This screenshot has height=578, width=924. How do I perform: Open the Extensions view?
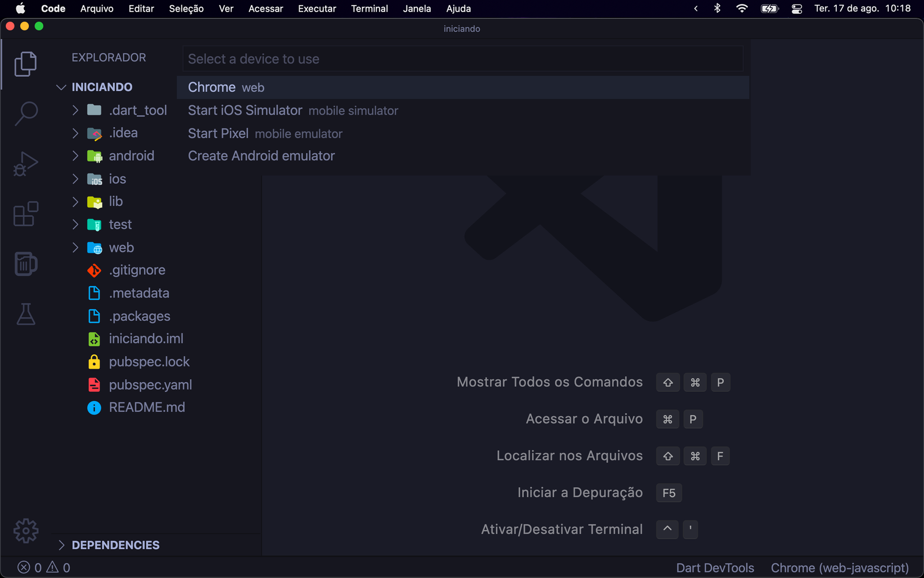click(25, 214)
